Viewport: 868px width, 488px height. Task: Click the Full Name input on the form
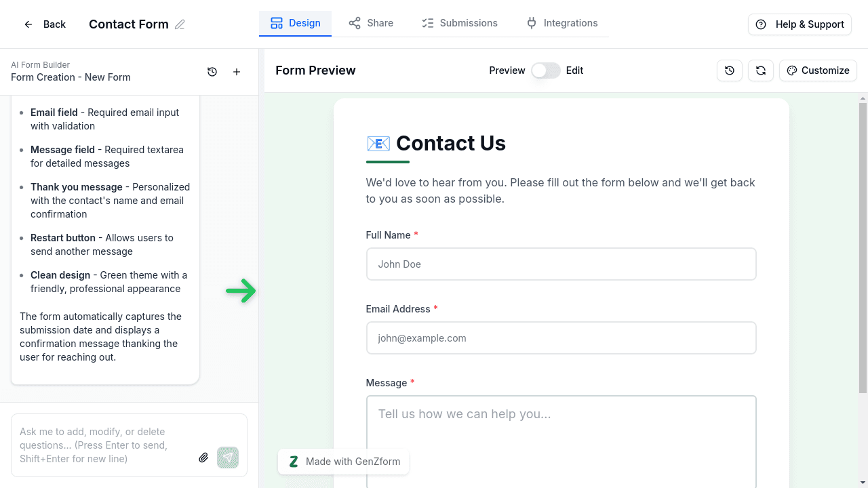tap(561, 264)
